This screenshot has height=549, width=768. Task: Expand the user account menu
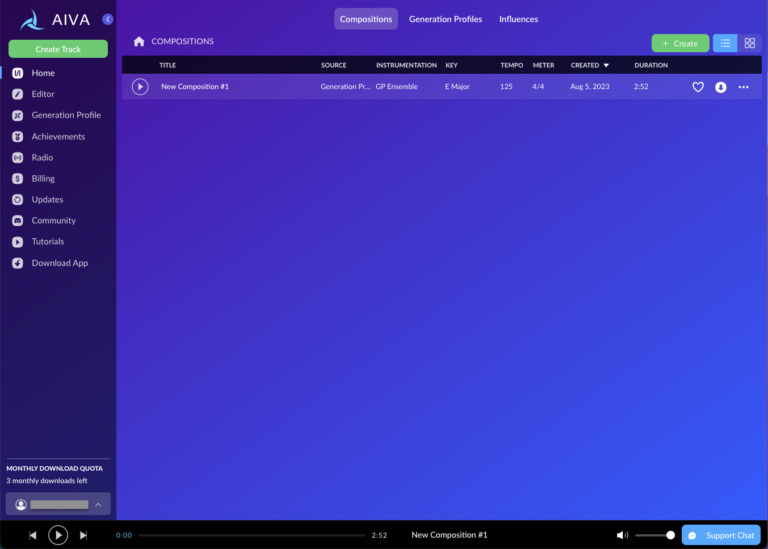tap(98, 505)
